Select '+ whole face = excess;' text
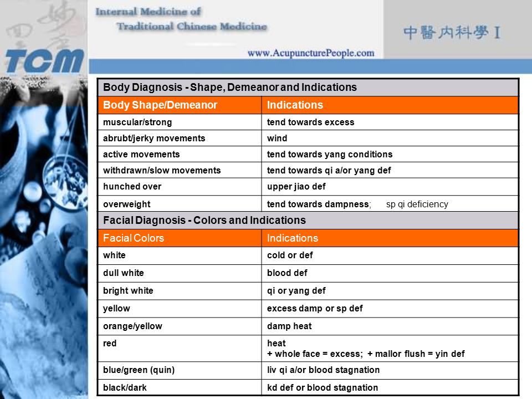Viewport: 532px width, 399px height. point(315,354)
